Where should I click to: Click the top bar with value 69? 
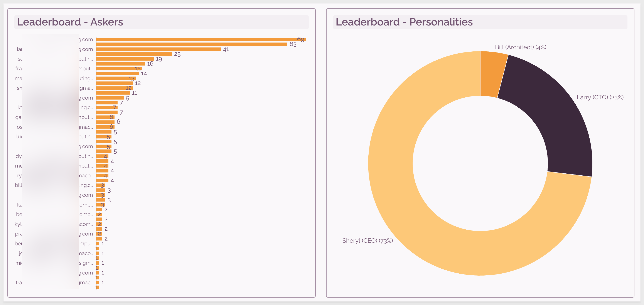tap(201, 39)
